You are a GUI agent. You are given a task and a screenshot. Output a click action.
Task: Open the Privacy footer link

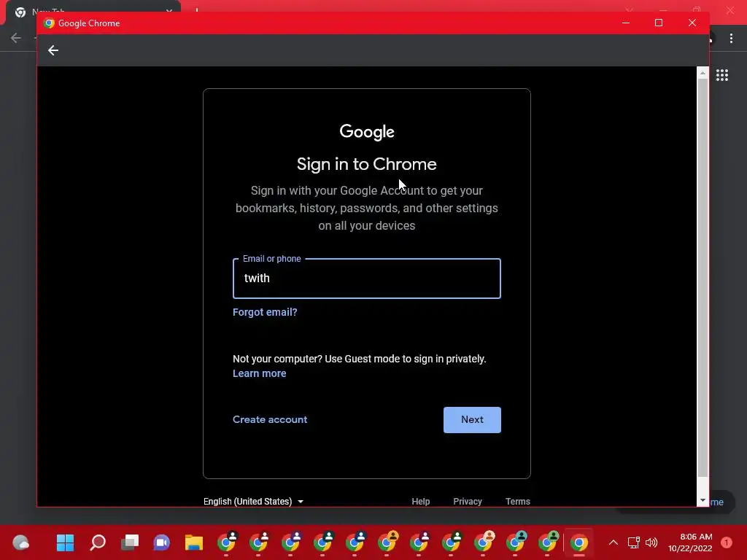(468, 502)
